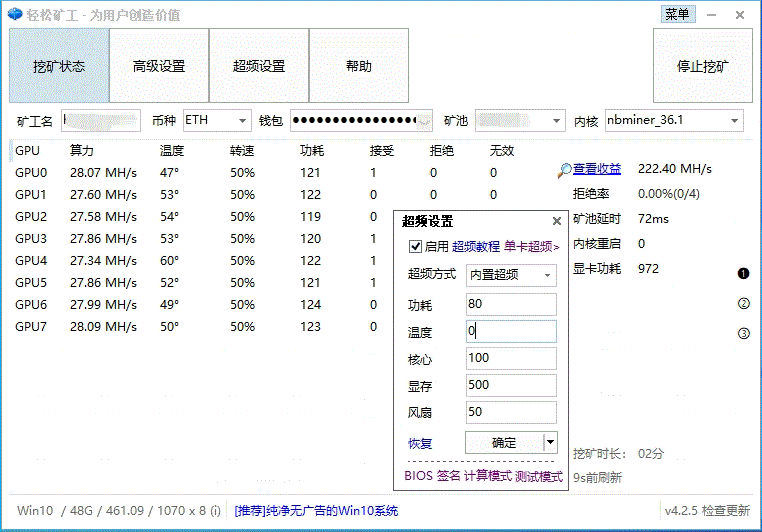Click the 拒绝率 value 0.00%(0/4)

point(669,194)
